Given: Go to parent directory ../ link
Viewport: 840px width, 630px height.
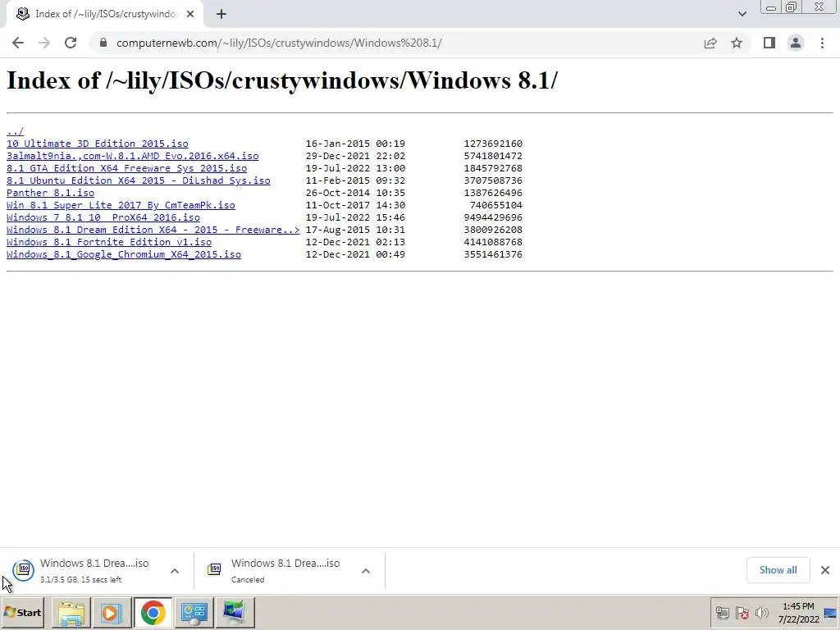Looking at the screenshot, I should (x=15, y=131).
